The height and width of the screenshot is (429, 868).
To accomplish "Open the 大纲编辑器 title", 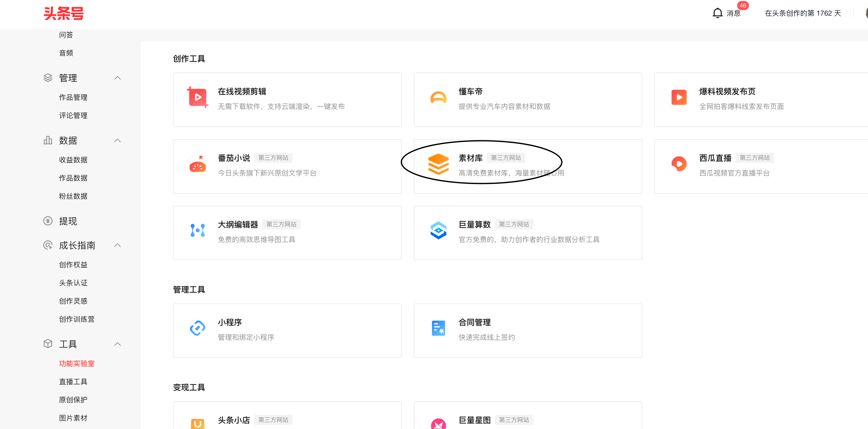I will [238, 224].
